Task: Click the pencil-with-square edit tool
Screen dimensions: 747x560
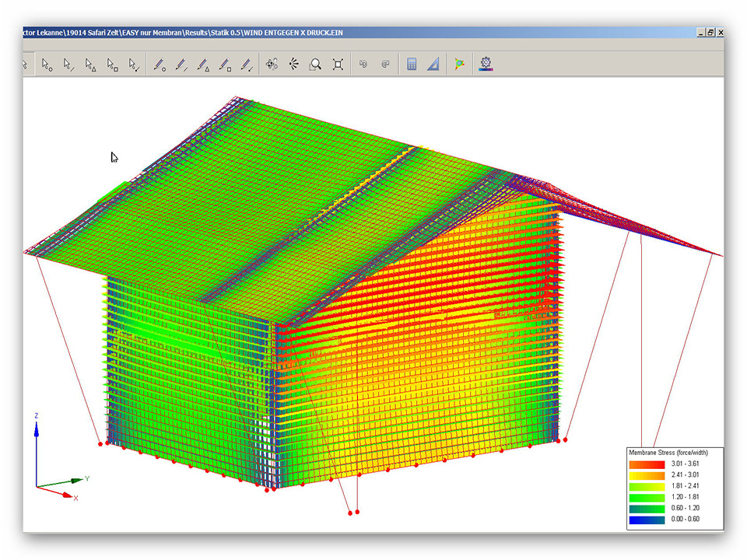Action: click(225, 65)
